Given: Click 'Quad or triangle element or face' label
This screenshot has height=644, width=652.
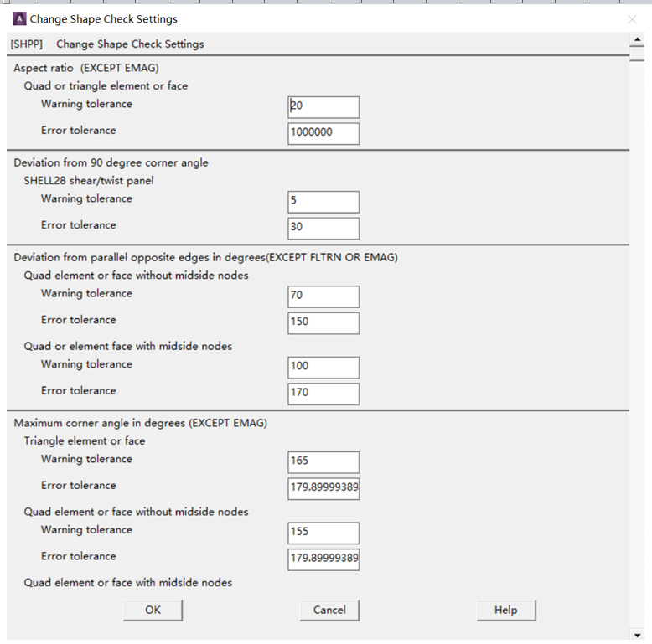Looking at the screenshot, I should pos(106,86).
